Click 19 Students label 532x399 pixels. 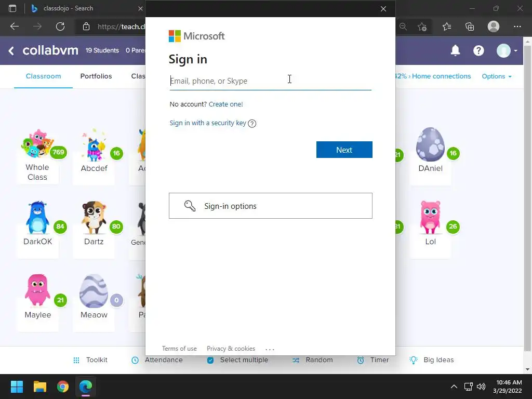click(x=102, y=50)
